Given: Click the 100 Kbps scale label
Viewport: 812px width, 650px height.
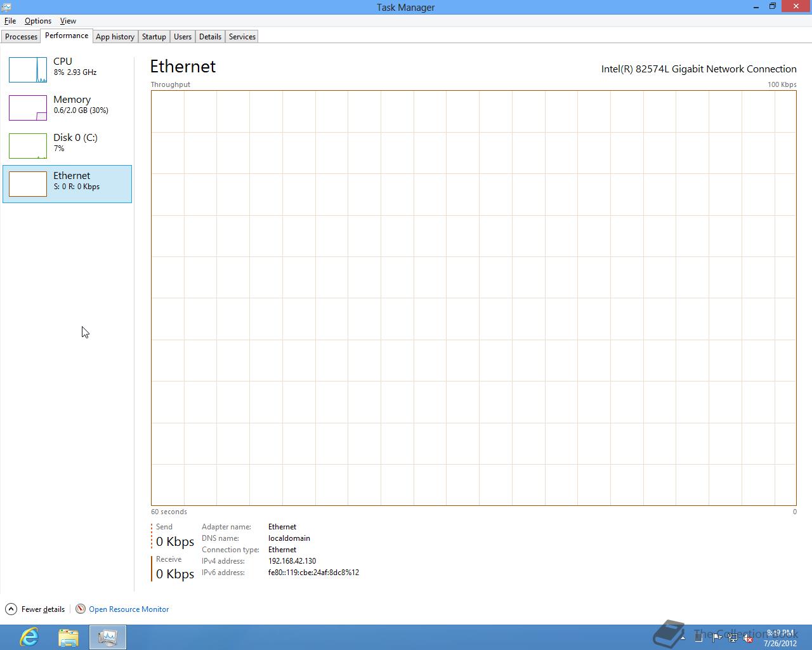Looking at the screenshot, I should tap(782, 84).
